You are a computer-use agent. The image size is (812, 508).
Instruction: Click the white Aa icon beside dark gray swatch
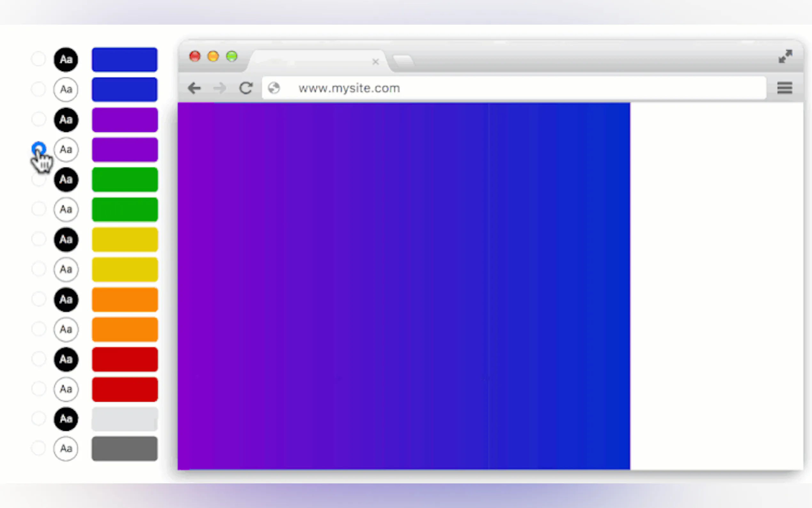click(x=66, y=448)
